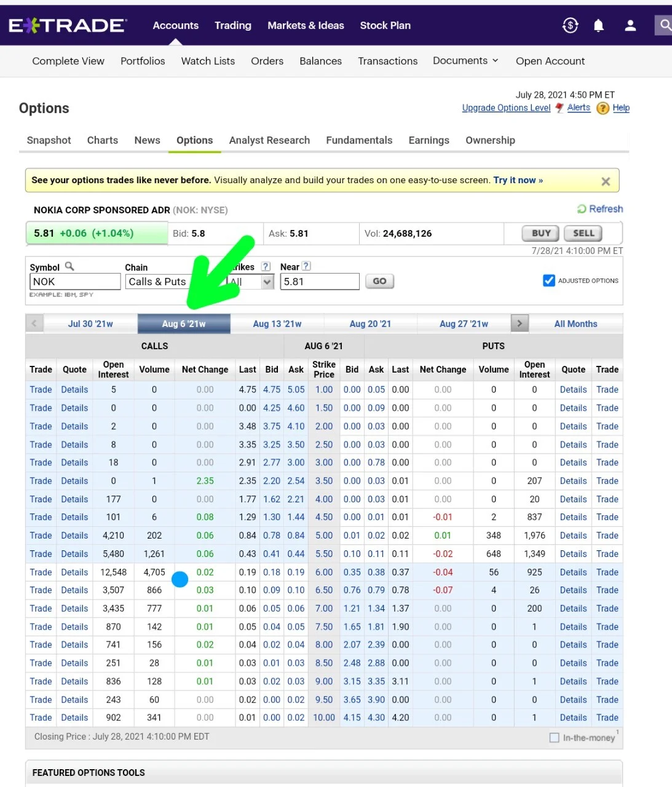Open the user profile icon
The width and height of the screenshot is (672, 787).
pyautogui.click(x=630, y=25)
